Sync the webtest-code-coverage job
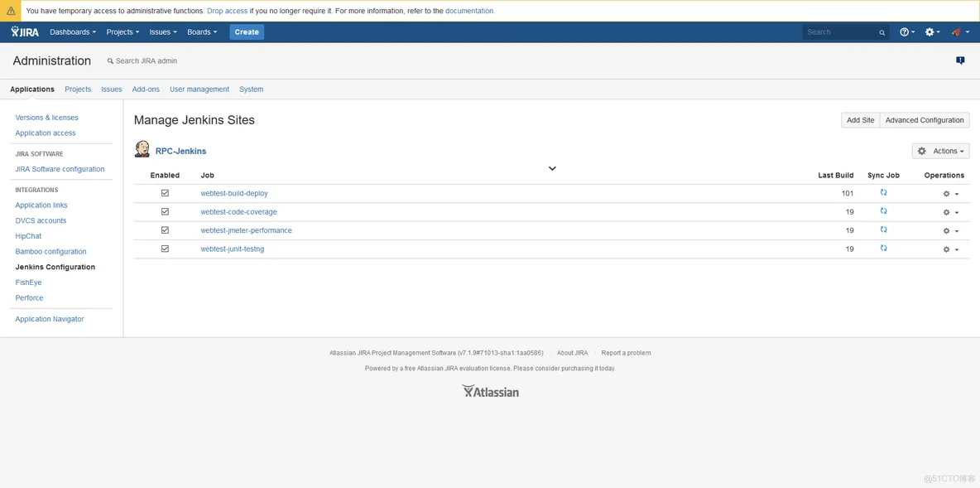This screenshot has width=980, height=488. (x=883, y=211)
